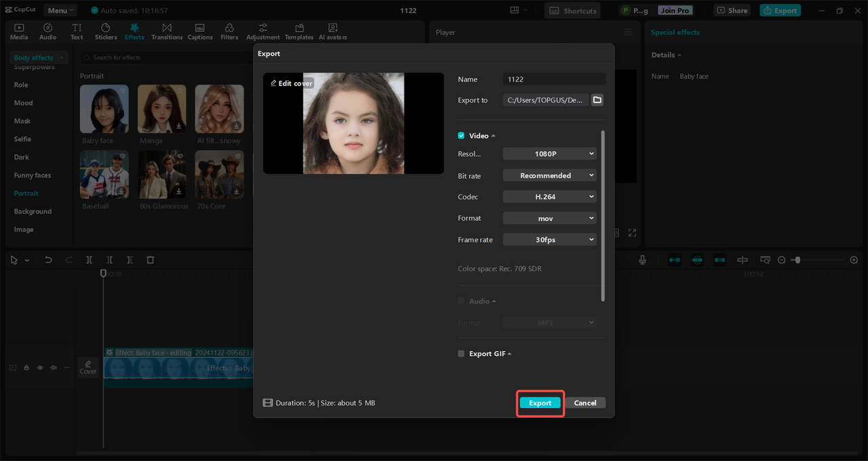The image size is (868, 461).
Task: Click the teal Export button in dialog
Action: click(x=540, y=403)
